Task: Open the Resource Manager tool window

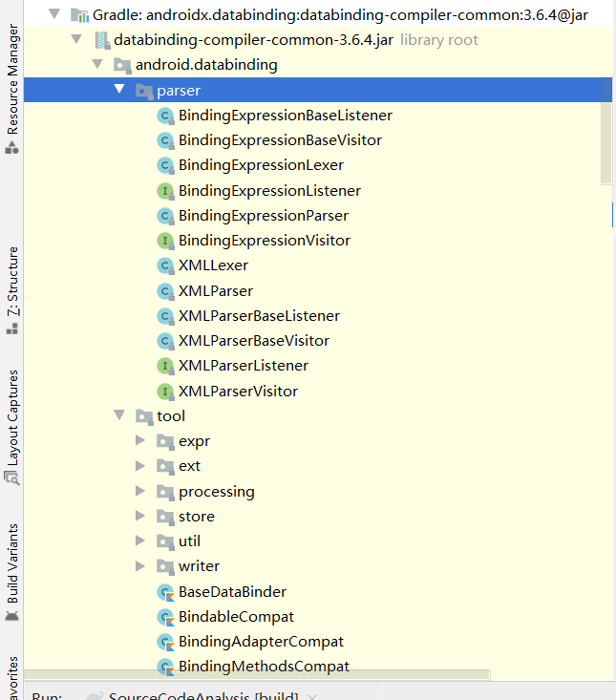Action: (x=12, y=89)
